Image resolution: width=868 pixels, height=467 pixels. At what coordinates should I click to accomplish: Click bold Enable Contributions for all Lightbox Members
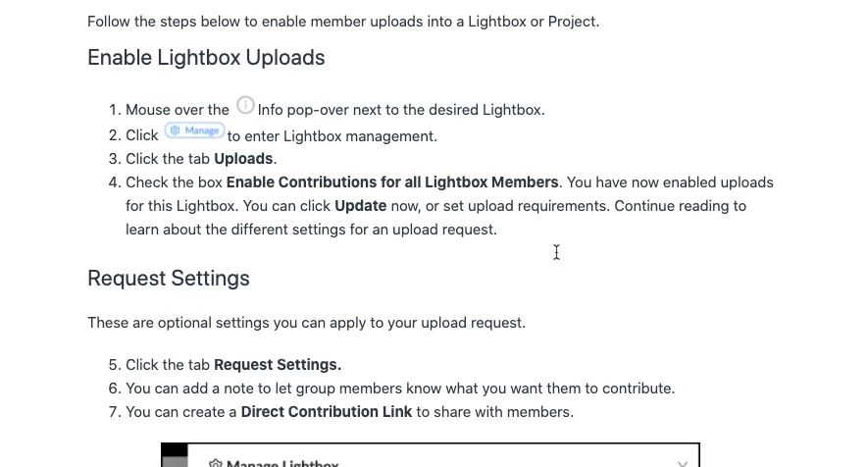[x=392, y=182]
